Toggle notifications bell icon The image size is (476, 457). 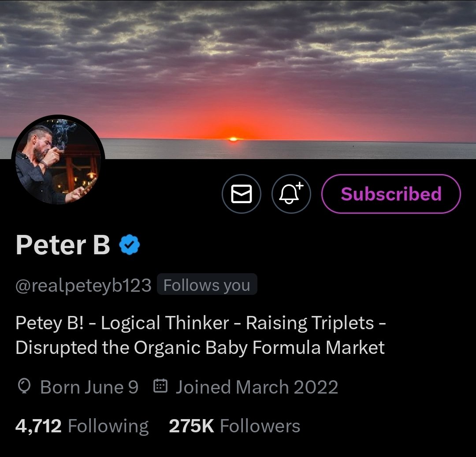click(291, 194)
